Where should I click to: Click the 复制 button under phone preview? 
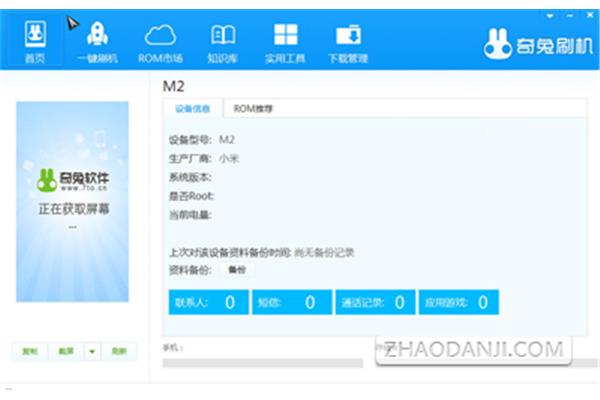click(30, 351)
